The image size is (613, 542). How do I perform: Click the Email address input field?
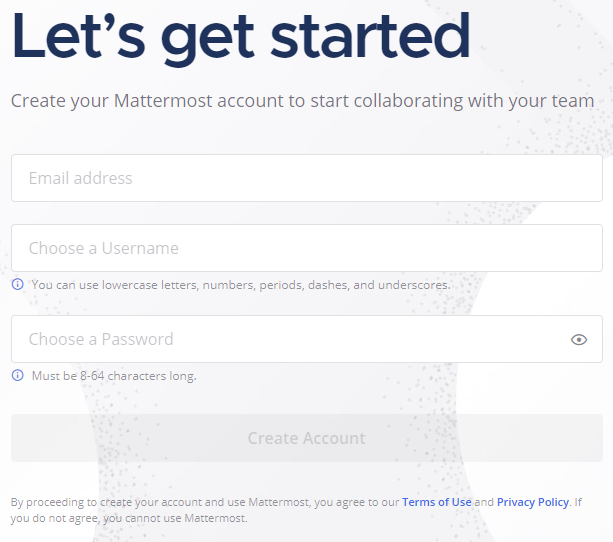click(306, 178)
